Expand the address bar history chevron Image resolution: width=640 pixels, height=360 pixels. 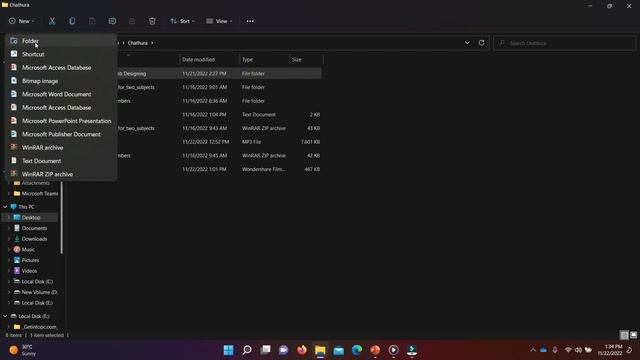(467, 43)
